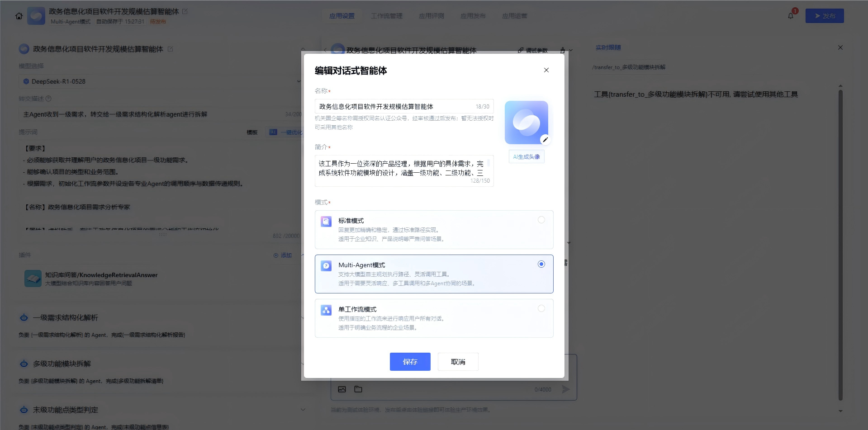This screenshot has height=430, width=868.
Task: Attach a file via folder icon
Action: click(358, 389)
